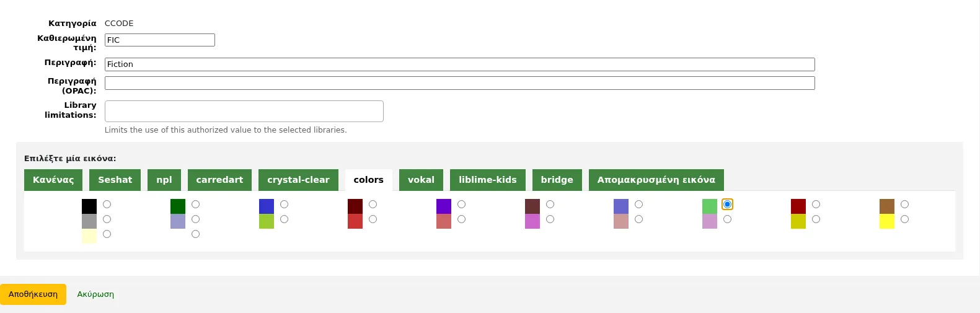Click the orchid magenta color swatch

click(x=532, y=221)
